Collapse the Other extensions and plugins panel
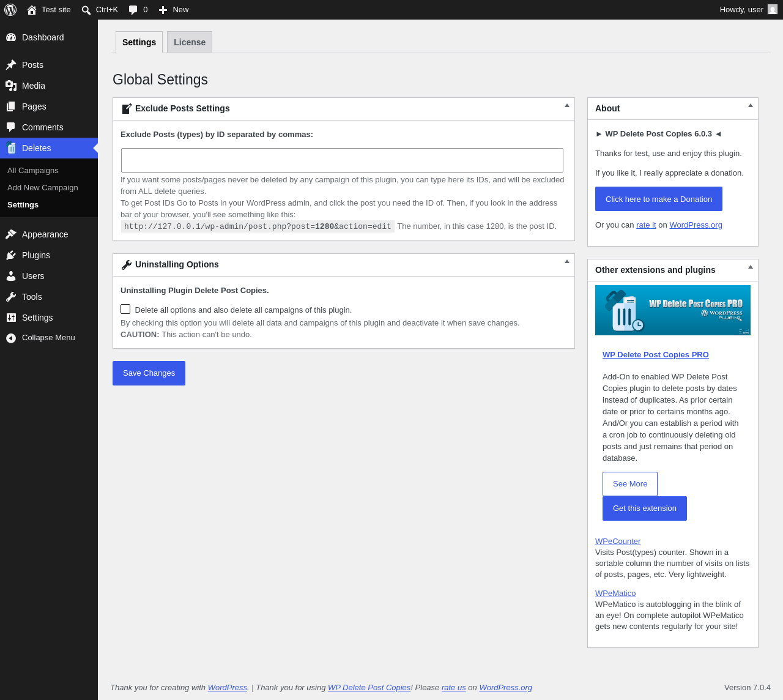 point(751,267)
